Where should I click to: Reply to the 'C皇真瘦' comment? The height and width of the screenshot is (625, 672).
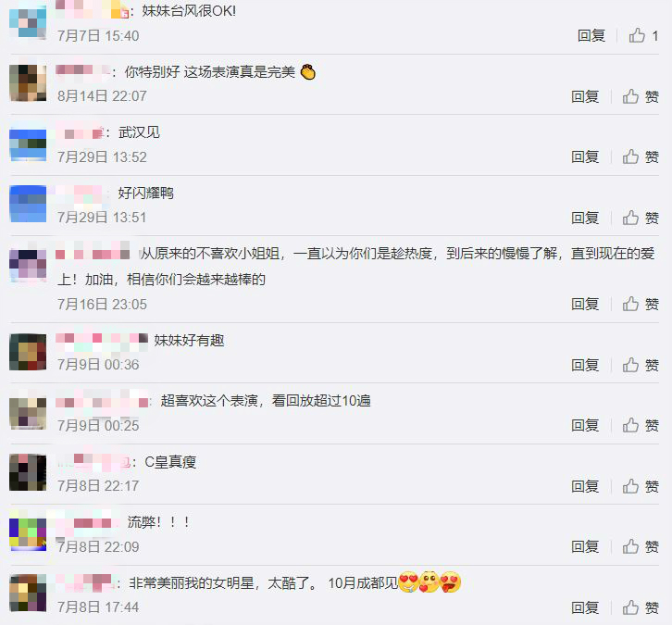pyautogui.click(x=585, y=486)
